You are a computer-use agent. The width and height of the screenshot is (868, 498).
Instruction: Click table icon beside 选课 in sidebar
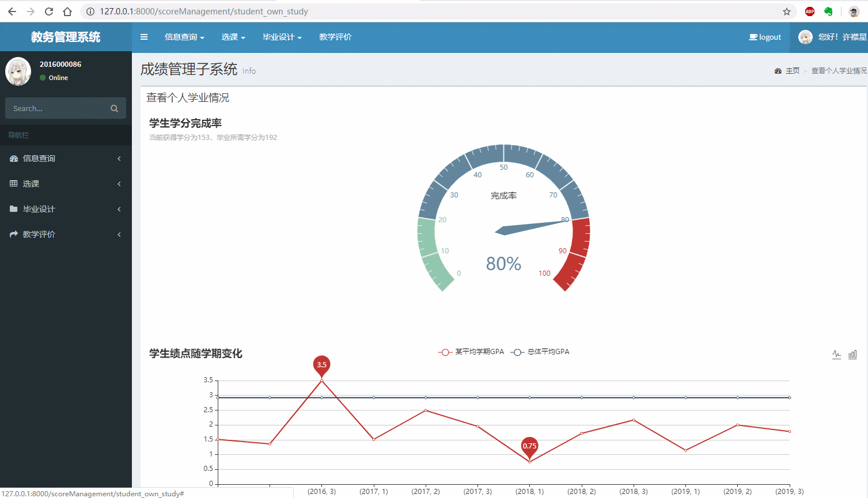[14, 184]
